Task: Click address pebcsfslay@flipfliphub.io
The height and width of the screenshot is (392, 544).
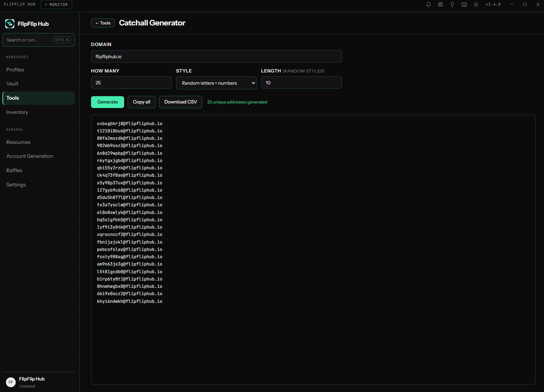Action: point(130,249)
